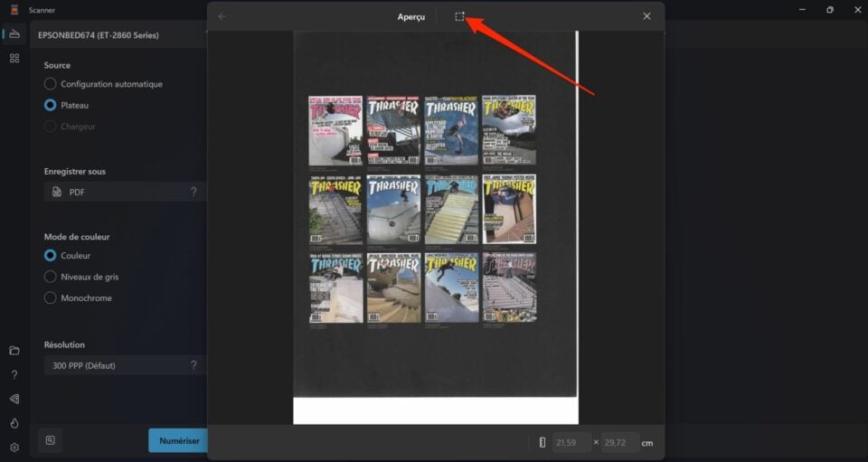
Task: Select the Plateau source option
Action: click(x=51, y=105)
